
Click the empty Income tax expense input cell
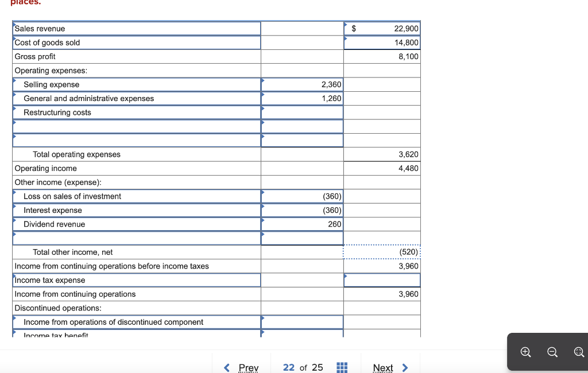click(x=382, y=280)
